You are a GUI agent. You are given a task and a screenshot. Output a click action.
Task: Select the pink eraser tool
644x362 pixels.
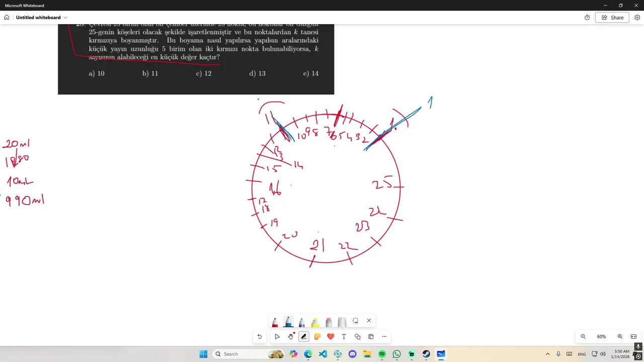(x=329, y=322)
